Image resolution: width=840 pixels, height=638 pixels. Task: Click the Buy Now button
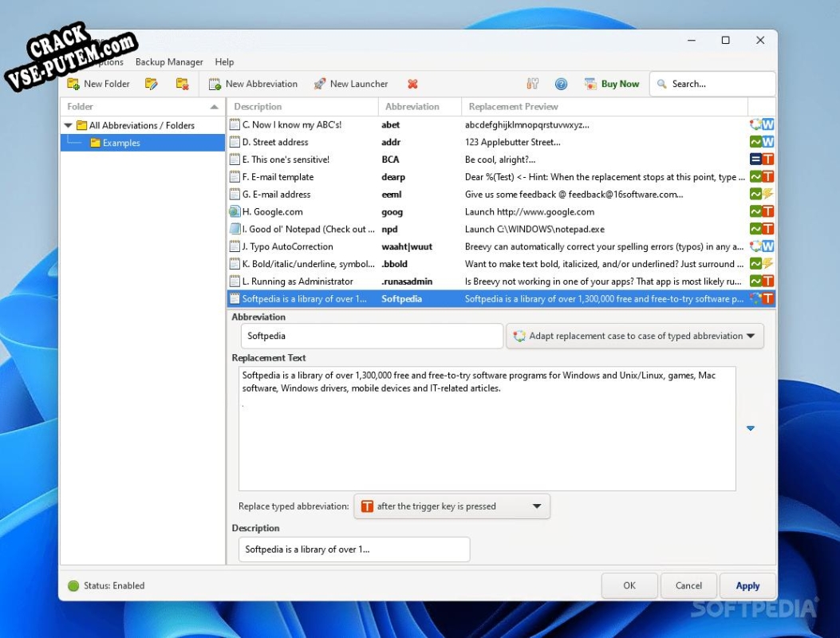point(613,84)
